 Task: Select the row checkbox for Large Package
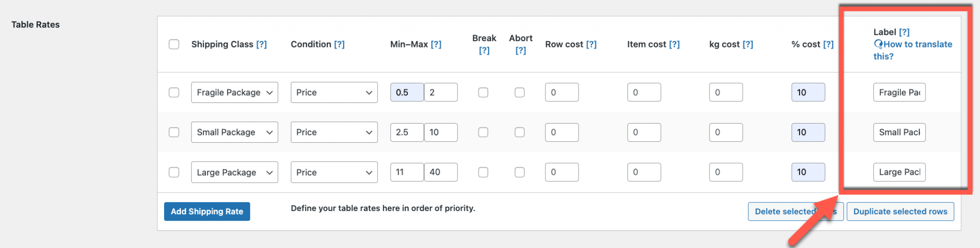click(x=174, y=172)
